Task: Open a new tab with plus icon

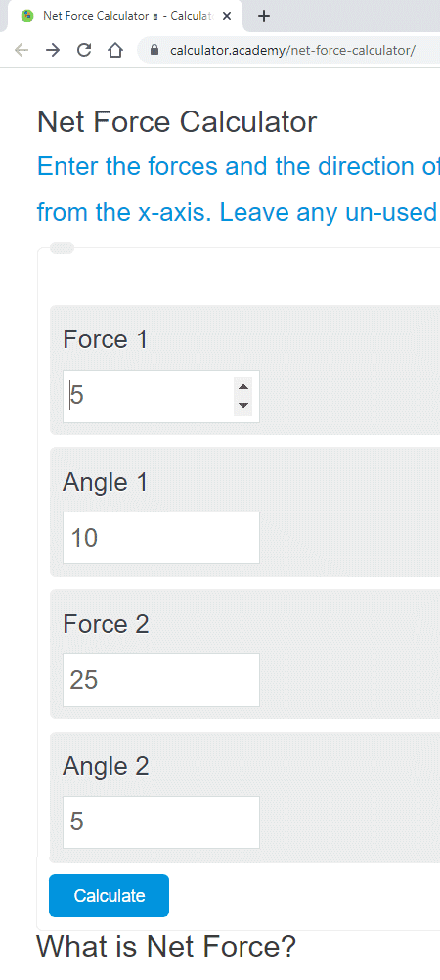Action: click(x=264, y=16)
